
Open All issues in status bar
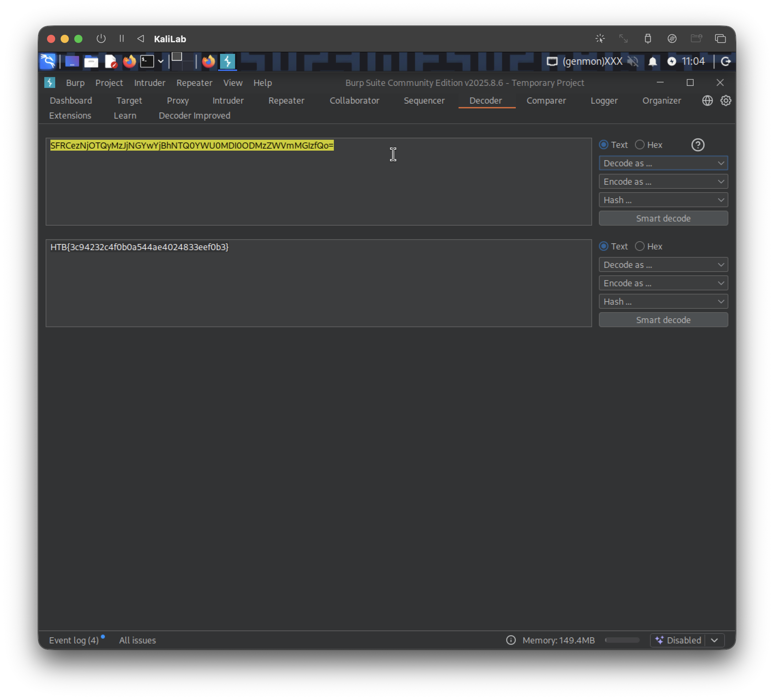point(137,640)
